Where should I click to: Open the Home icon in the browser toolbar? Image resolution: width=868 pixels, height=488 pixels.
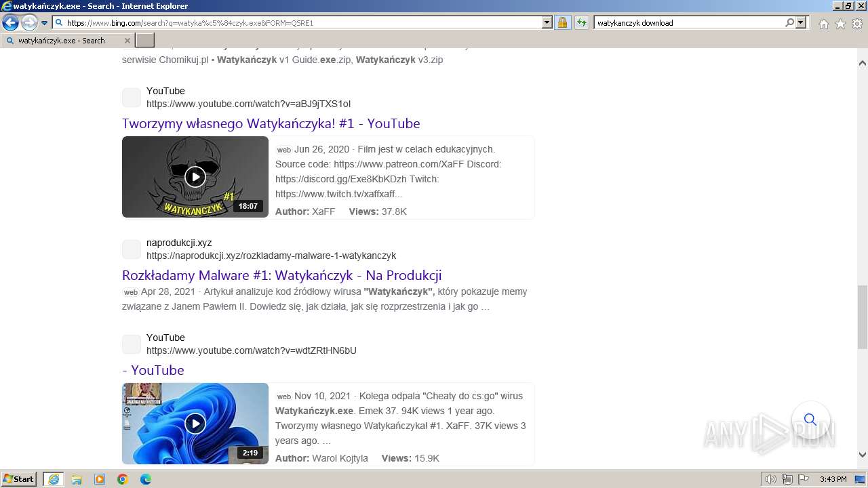pyautogui.click(x=823, y=24)
